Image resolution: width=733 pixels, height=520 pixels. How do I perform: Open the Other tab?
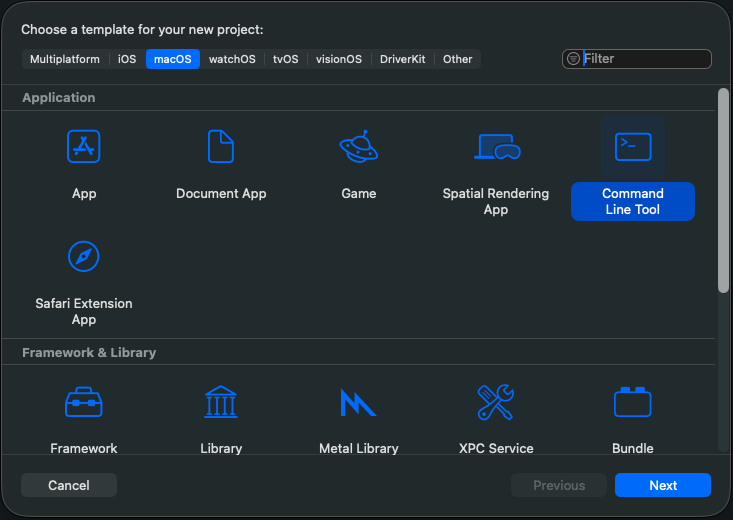click(x=458, y=59)
